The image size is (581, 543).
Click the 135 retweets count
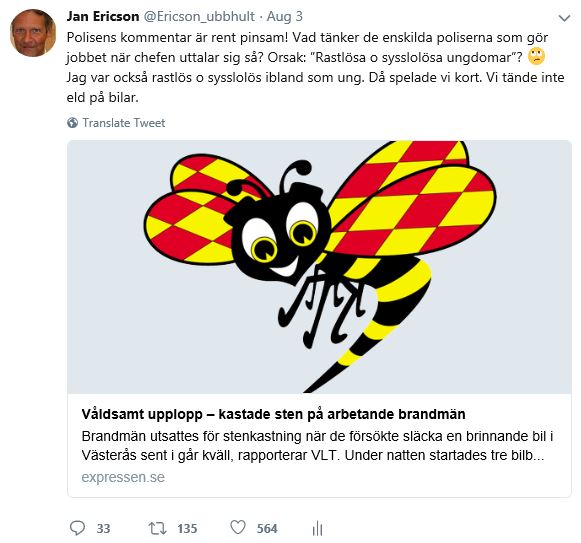point(187,529)
